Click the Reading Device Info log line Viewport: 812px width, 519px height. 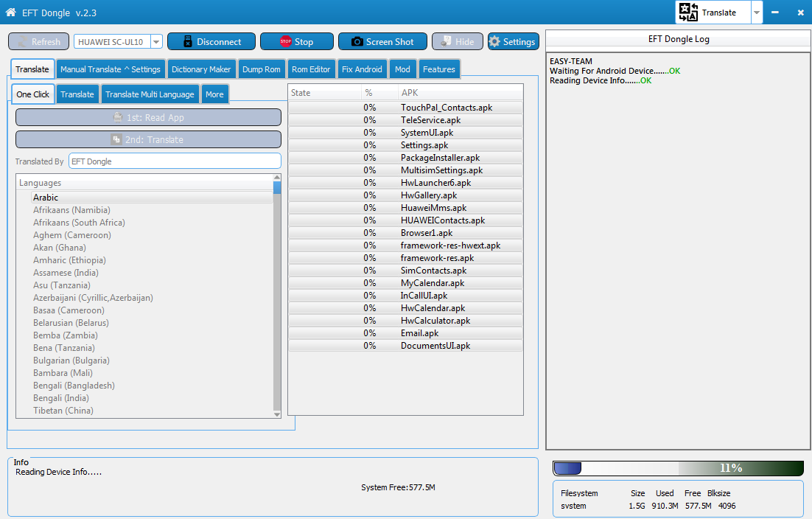601,80
